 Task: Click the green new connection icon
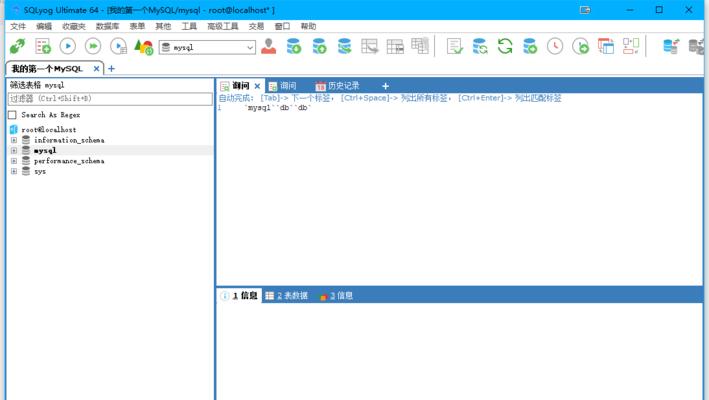[18, 46]
